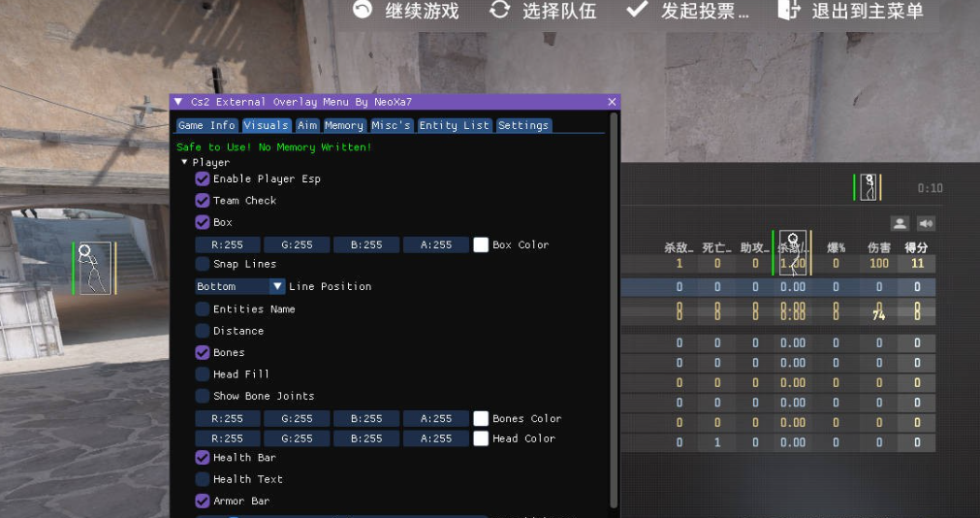The image size is (980, 518).
Task: Click the resume game arrow icon
Action: pyautogui.click(x=363, y=10)
